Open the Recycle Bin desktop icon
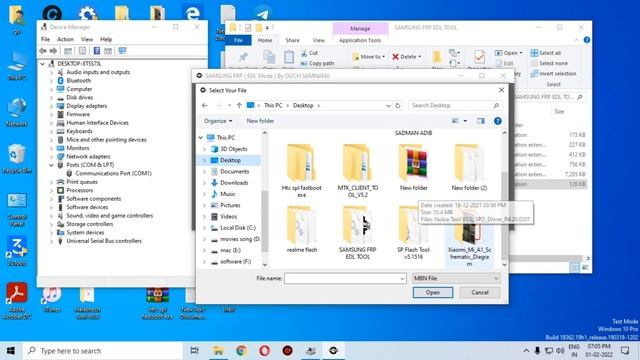 tap(17, 159)
